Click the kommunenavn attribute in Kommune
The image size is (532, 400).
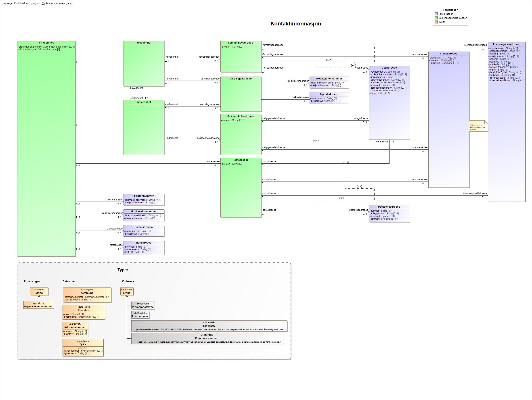click(79, 300)
